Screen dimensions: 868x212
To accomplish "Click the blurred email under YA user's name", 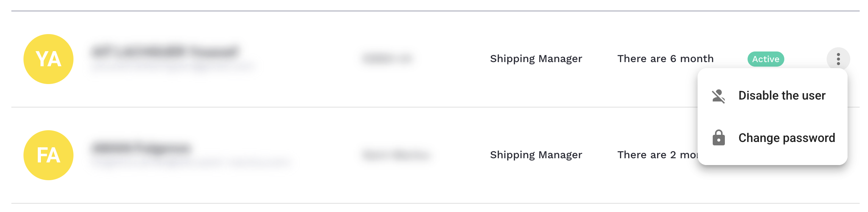I will (x=172, y=67).
